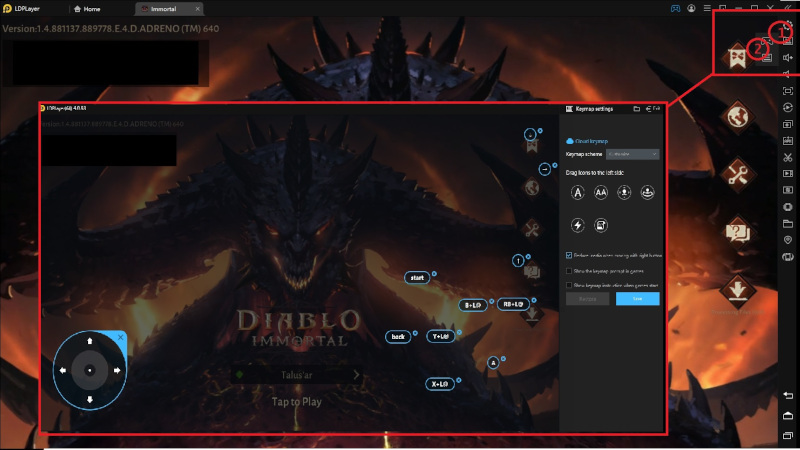
Task: Enable show keymap instruction at game start checkbox
Action: [569, 285]
